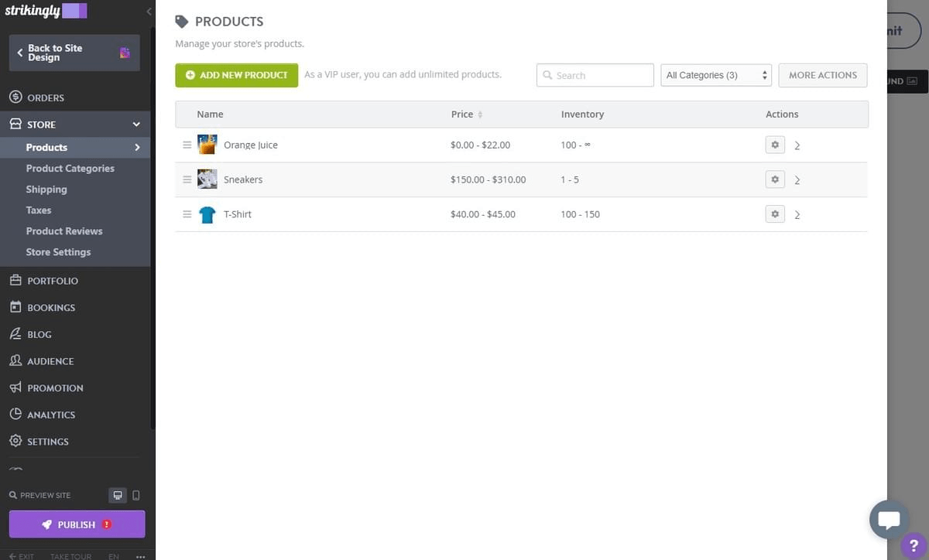Image resolution: width=929 pixels, height=560 pixels.
Task: Open Product Reviews
Action: pos(64,230)
